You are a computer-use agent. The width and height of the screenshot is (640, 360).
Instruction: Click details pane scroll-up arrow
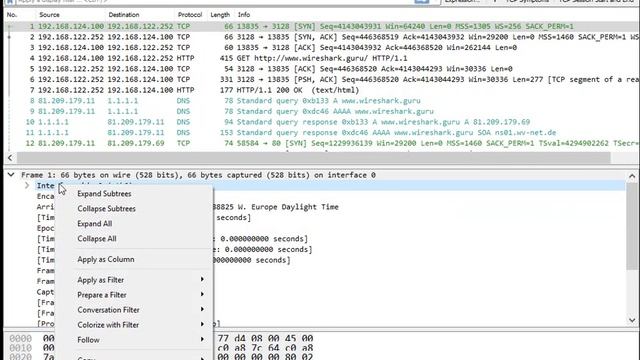(x=632, y=176)
